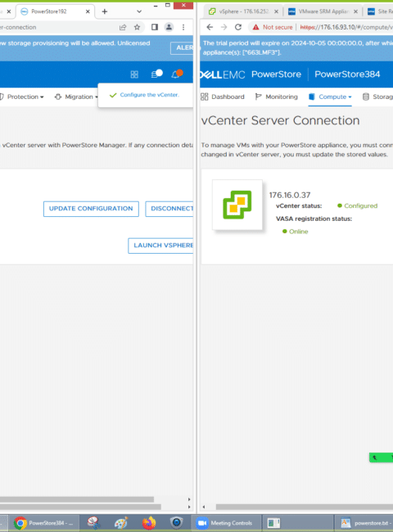Open the Firefox taskbar icon
This screenshot has width=393, height=532.
[149, 523]
